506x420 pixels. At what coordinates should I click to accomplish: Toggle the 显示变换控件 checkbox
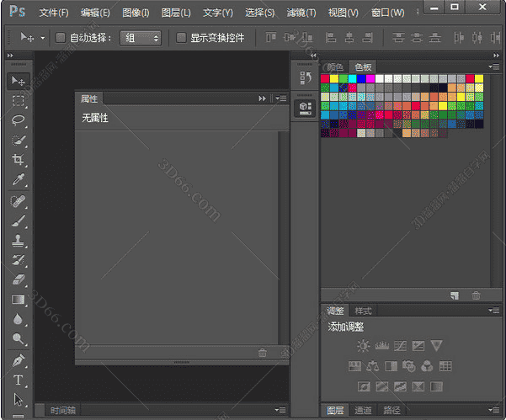(x=181, y=38)
